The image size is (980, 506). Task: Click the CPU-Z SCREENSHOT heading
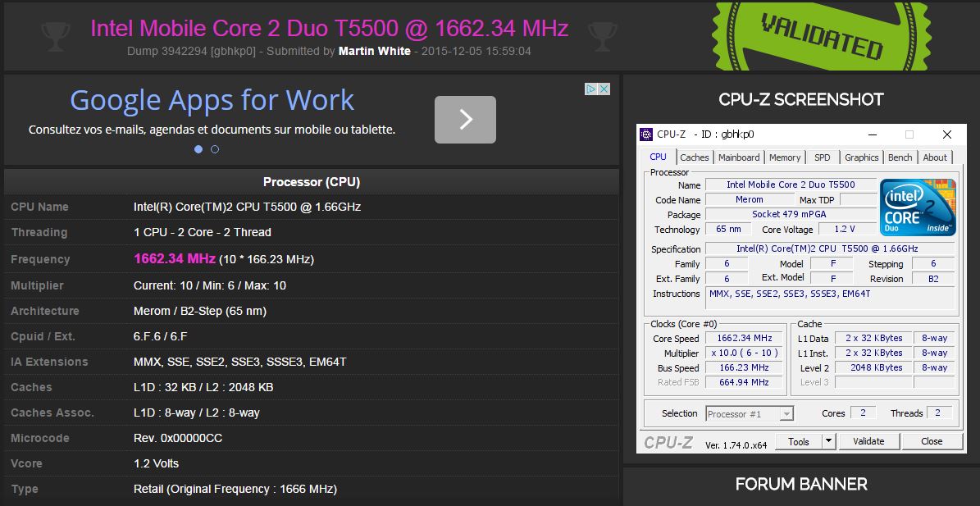[x=801, y=99]
